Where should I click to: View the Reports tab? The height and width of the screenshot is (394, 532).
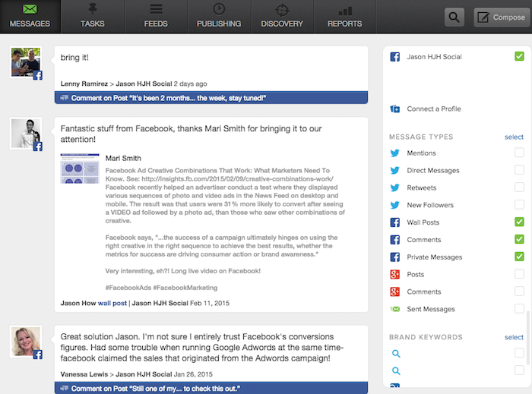(x=345, y=16)
